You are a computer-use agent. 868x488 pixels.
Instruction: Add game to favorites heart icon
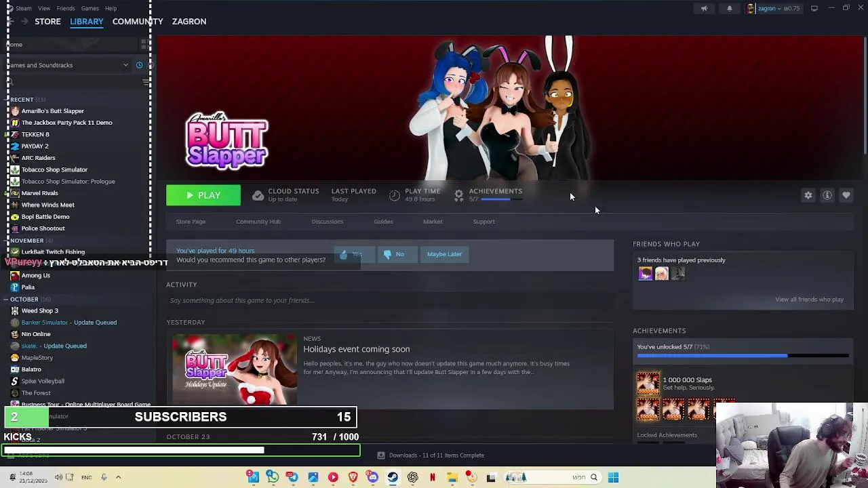click(x=846, y=195)
